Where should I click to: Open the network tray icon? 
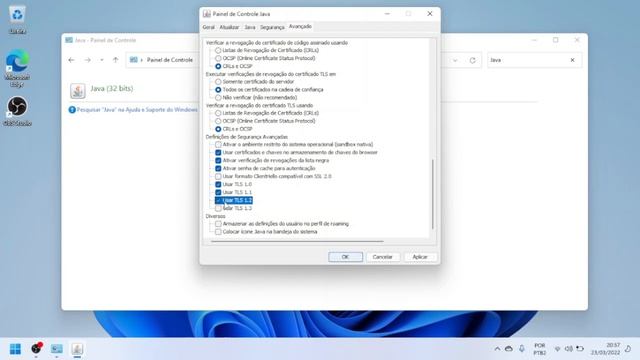pyautogui.click(x=558, y=349)
